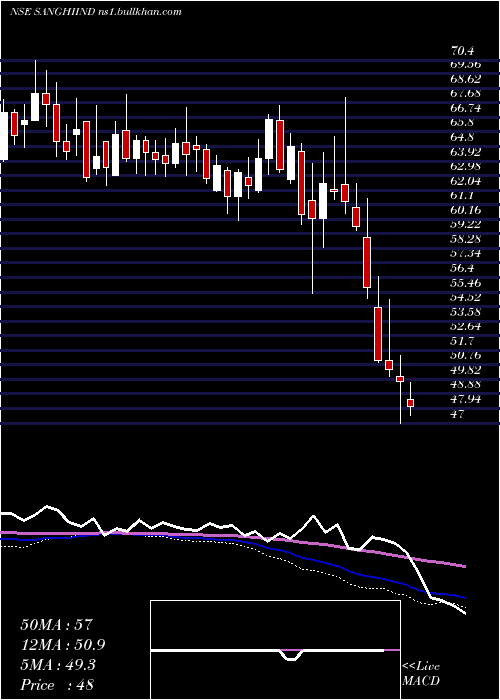
Task: Select the 50.76 price axis label
Action: pyautogui.click(x=466, y=356)
